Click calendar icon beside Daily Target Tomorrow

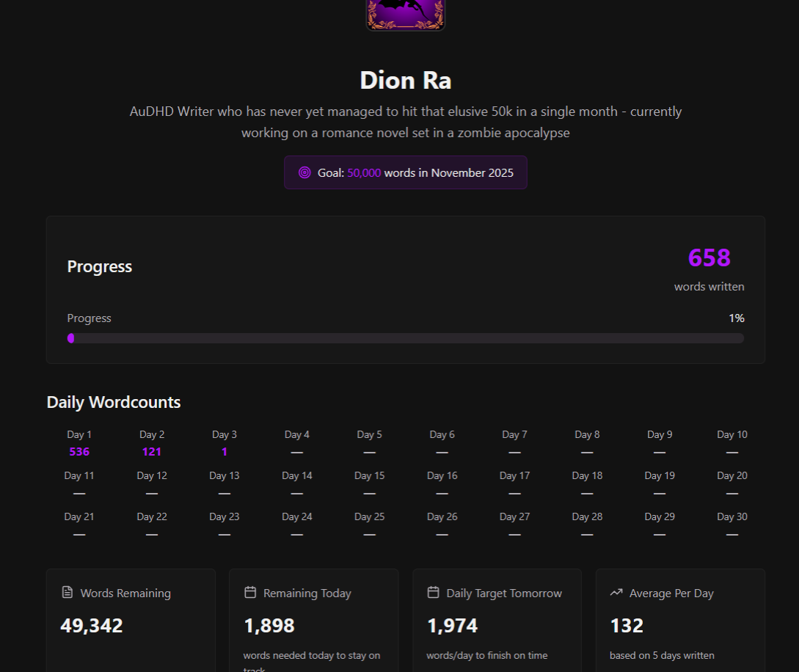(x=433, y=592)
